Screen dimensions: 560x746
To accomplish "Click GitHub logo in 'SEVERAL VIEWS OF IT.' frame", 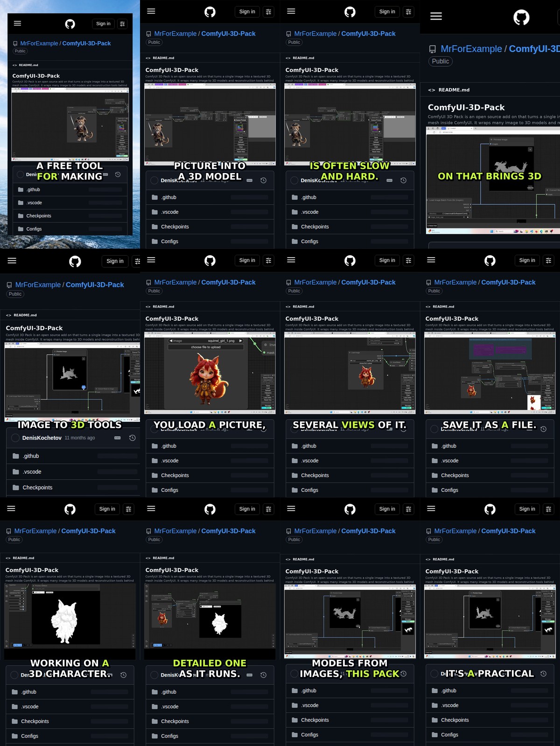I will (350, 260).
